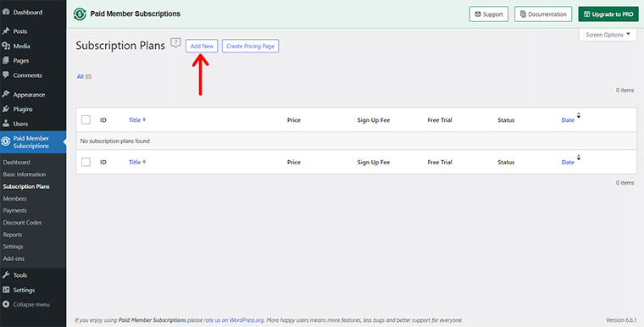644x327 pixels.
Task: Sort by Title using footer sort indicator
Action: coord(144,162)
